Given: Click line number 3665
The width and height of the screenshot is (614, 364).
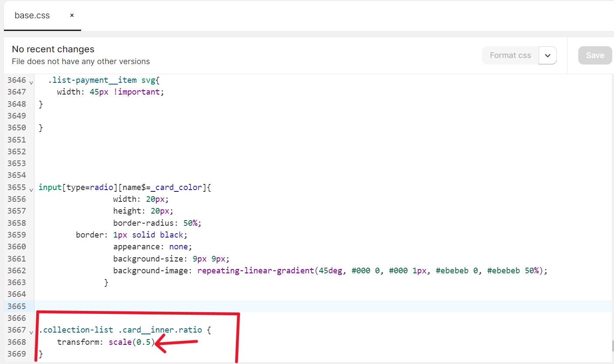Looking at the screenshot, I should click(17, 306).
